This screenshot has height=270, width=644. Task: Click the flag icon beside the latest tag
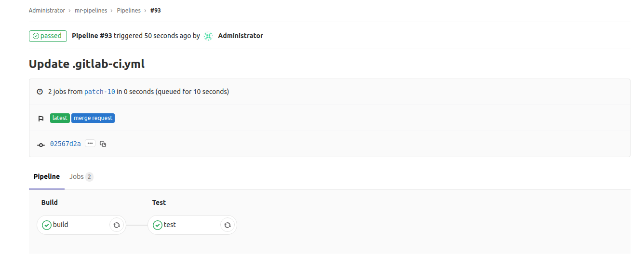tap(41, 118)
